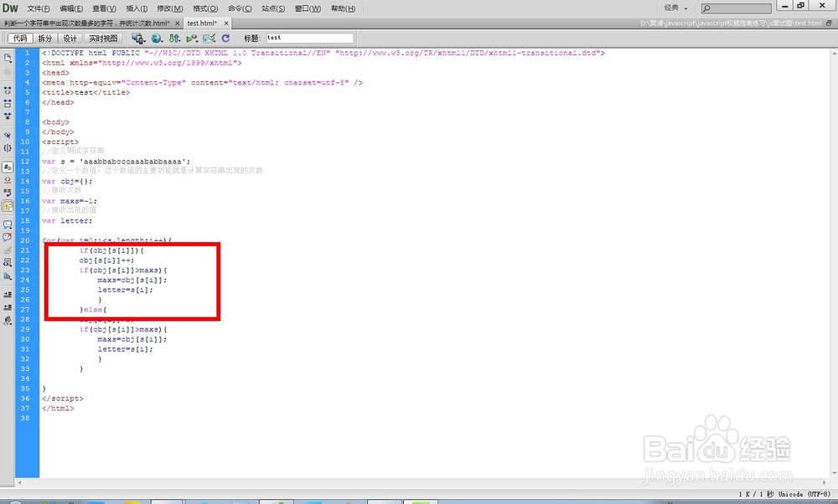Viewport: 838px width, 504px height.
Task: Open the Open Documents list icon
Action: [x=8, y=58]
